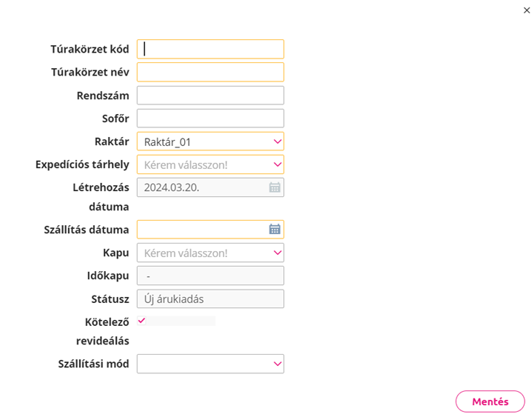Click the Időkapu field
Image resolution: width=532 pixels, height=417 pixels.
click(210, 276)
